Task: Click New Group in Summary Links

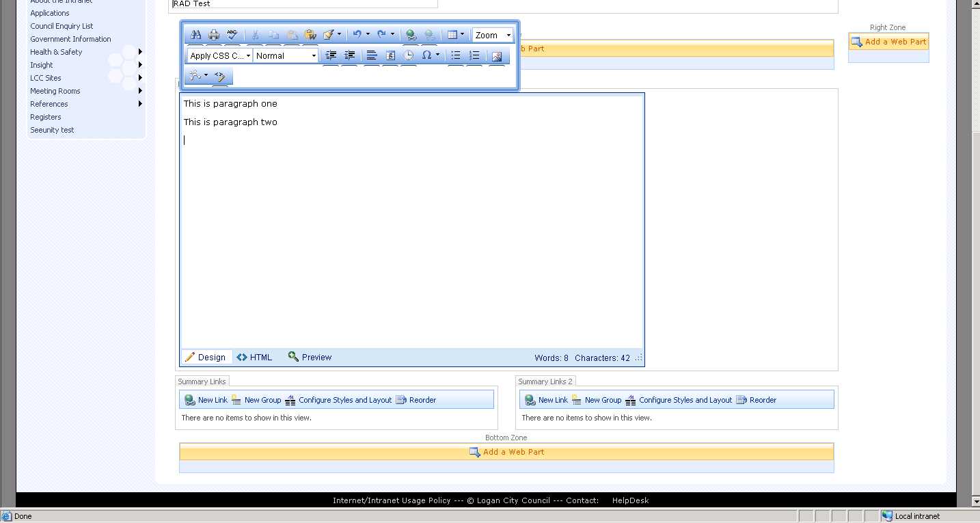Action: point(256,400)
